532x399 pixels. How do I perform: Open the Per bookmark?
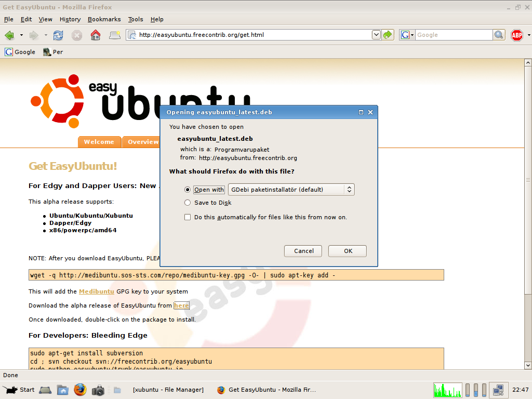tap(53, 52)
